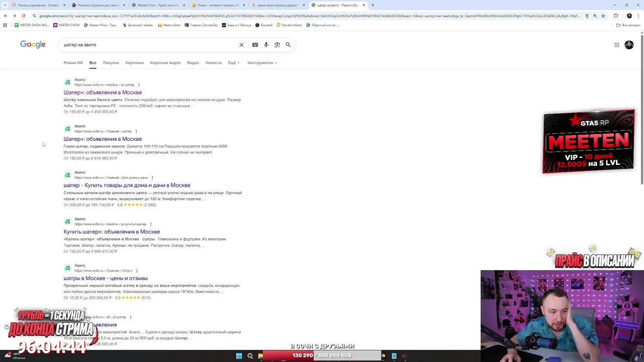
Task: Open the Chrome extensions puzzle icon
Action: click(x=616, y=16)
